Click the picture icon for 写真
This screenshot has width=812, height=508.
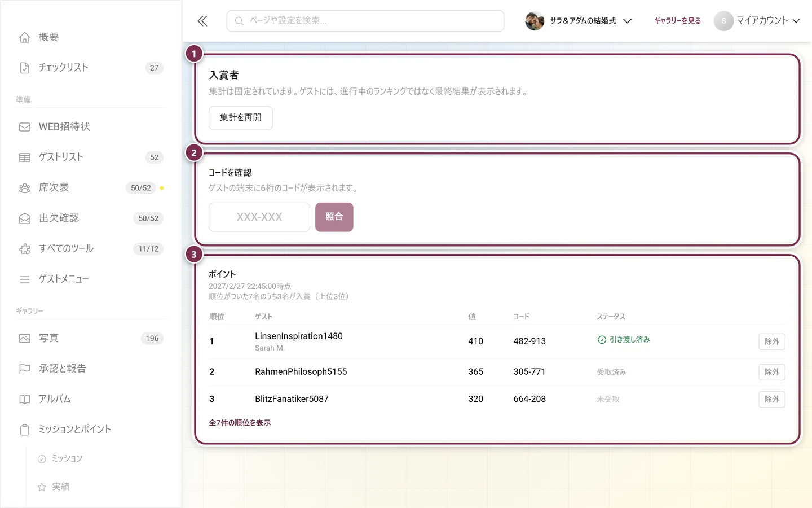pos(25,339)
